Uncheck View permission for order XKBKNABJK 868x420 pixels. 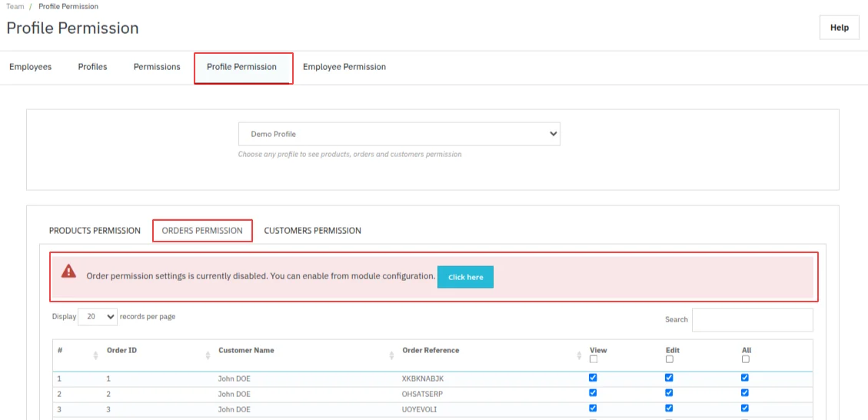pyautogui.click(x=593, y=378)
